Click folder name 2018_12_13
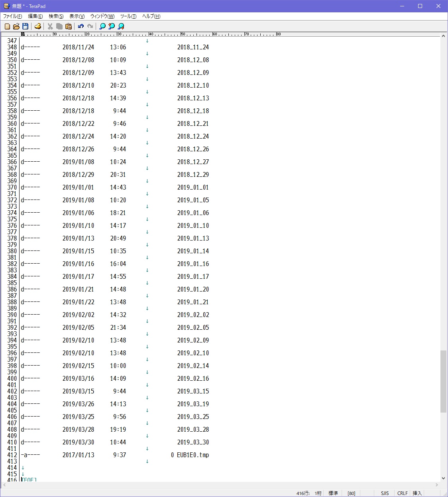 [193, 98]
